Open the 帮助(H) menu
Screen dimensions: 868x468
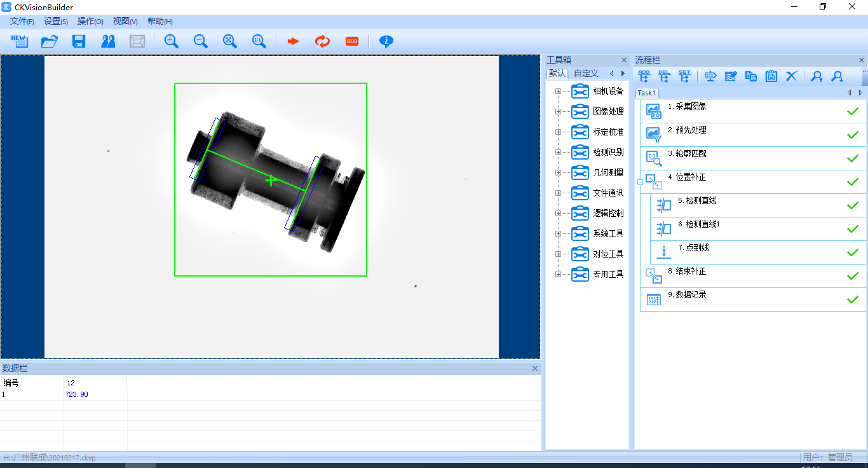[x=159, y=21]
